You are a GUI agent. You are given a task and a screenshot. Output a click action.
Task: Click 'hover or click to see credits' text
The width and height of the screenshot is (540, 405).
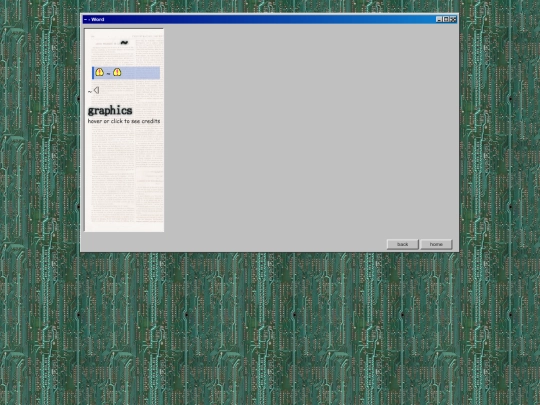124,121
